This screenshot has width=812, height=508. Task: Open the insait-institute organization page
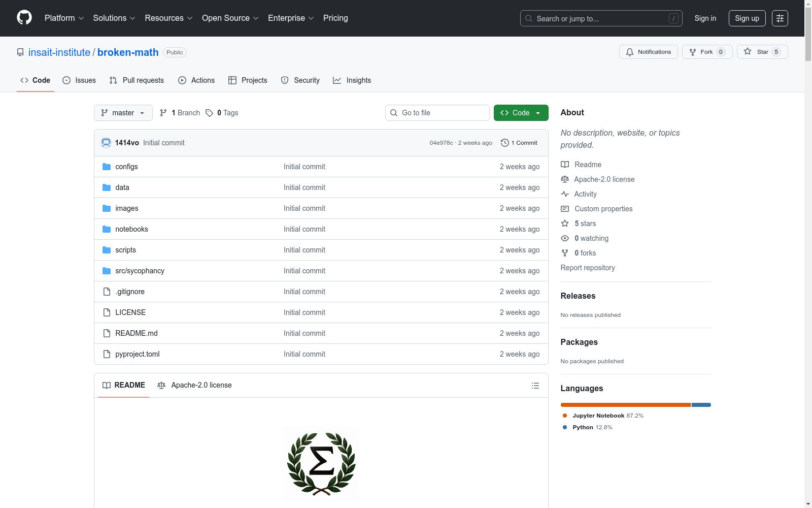tap(59, 52)
